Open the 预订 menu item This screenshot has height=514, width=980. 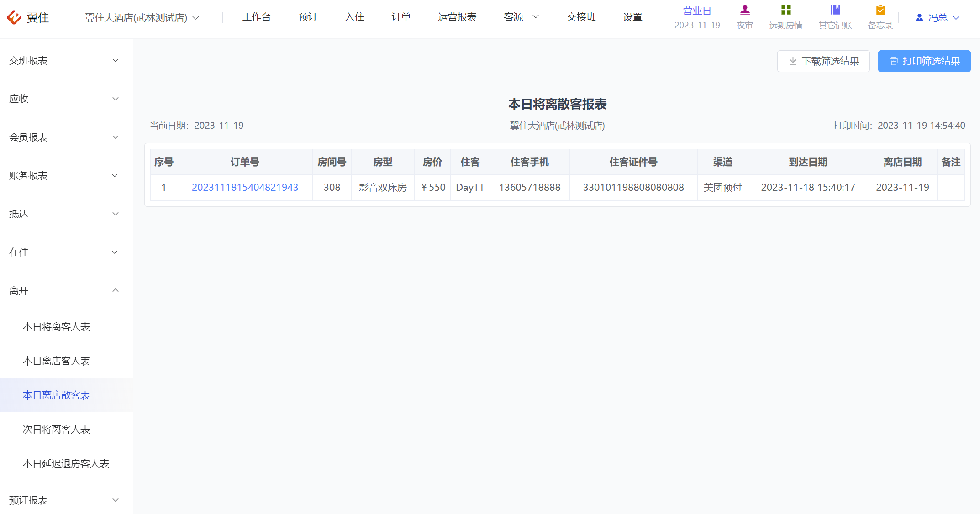tap(308, 17)
